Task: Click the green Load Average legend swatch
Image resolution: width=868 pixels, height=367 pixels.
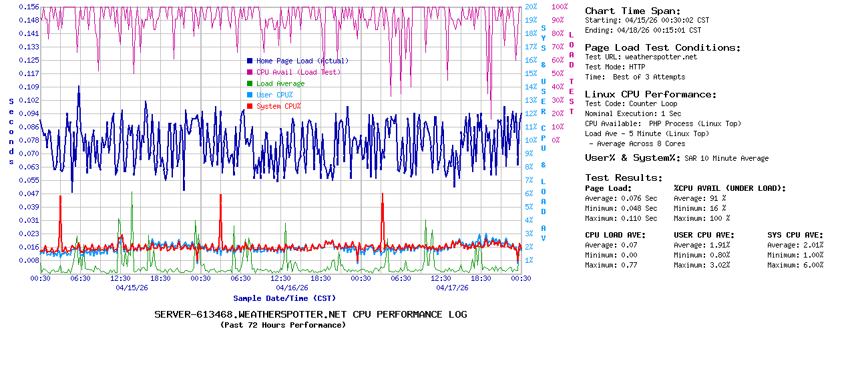Action: point(250,83)
